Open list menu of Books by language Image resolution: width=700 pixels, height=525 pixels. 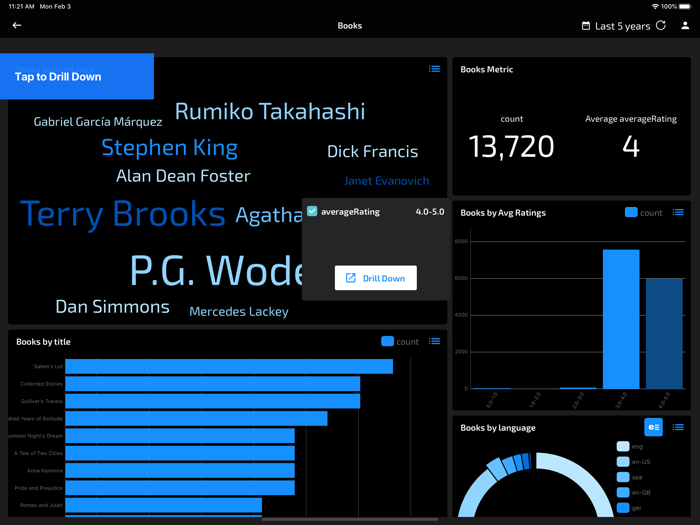678,427
